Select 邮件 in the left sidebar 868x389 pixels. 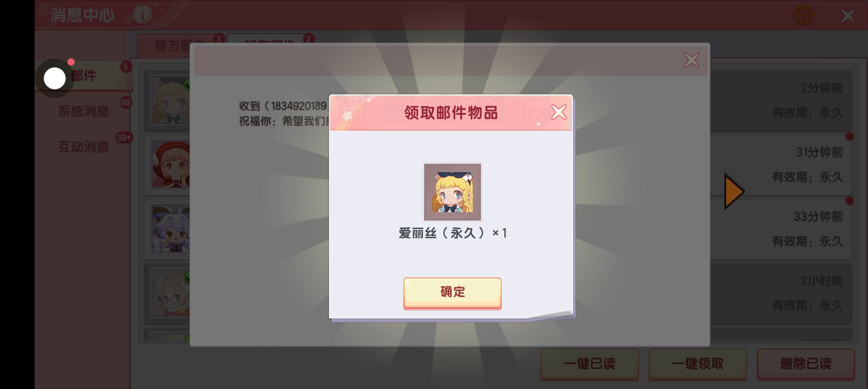(x=84, y=76)
